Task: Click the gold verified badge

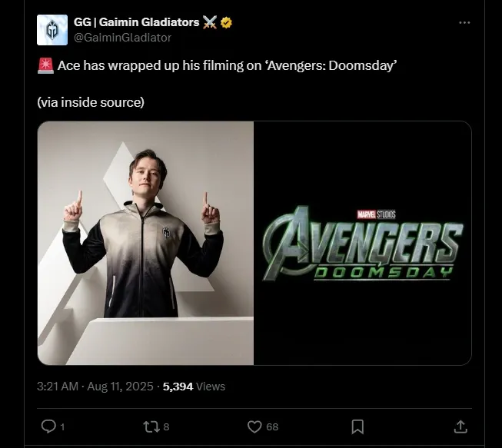Action: pyautogui.click(x=227, y=23)
